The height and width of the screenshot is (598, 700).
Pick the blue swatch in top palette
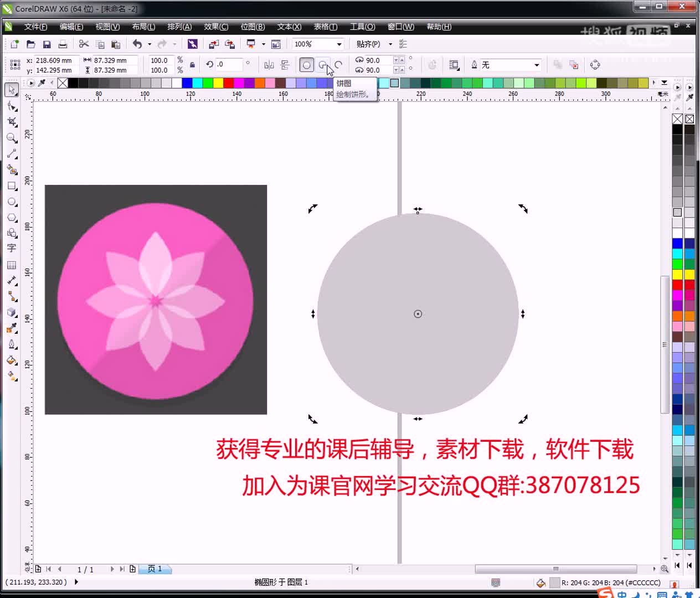(x=187, y=83)
